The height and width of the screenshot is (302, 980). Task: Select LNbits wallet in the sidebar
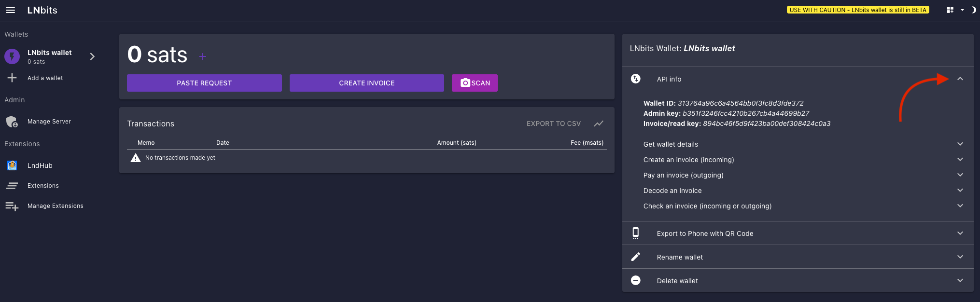49,56
